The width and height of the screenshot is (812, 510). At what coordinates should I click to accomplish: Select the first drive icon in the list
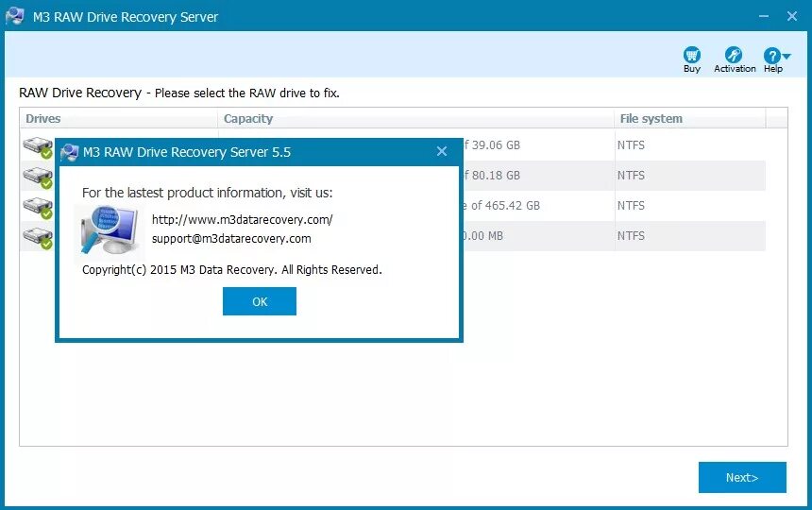point(38,147)
